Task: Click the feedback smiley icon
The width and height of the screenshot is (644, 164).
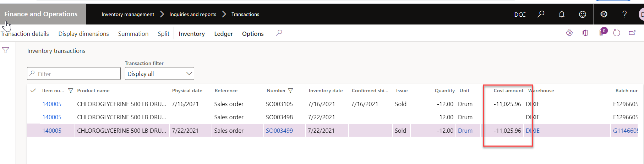Action: tap(583, 14)
